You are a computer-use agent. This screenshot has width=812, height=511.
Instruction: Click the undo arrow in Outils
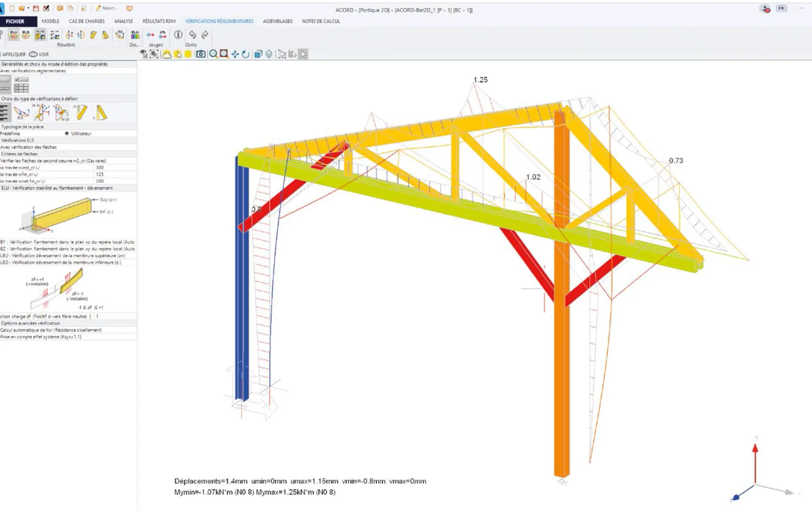193,35
